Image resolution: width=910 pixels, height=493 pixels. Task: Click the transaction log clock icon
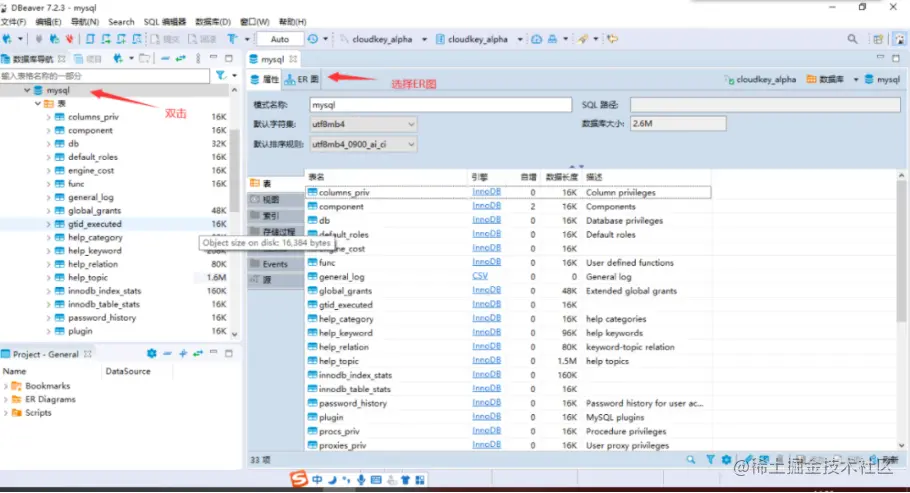coord(313,39)
